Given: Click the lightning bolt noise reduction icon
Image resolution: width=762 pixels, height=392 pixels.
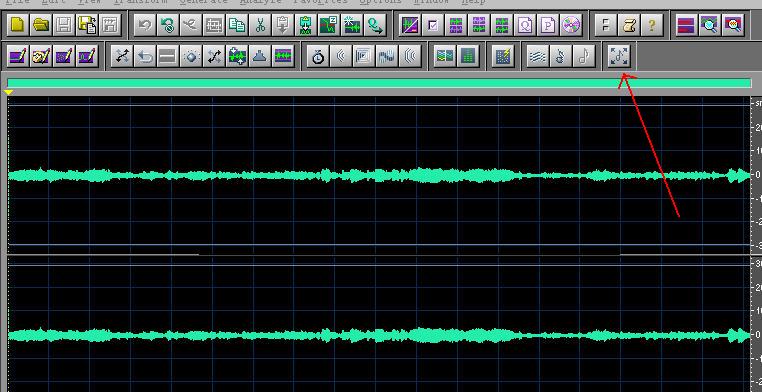Looking at the screenshot, I should (503, 57).
